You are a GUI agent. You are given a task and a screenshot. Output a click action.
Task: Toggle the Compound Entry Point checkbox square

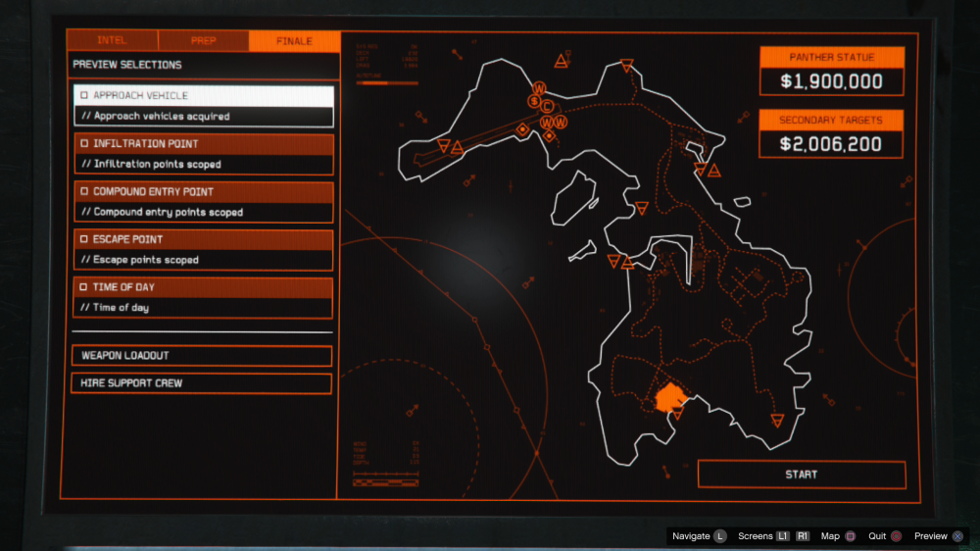[84, 191]
